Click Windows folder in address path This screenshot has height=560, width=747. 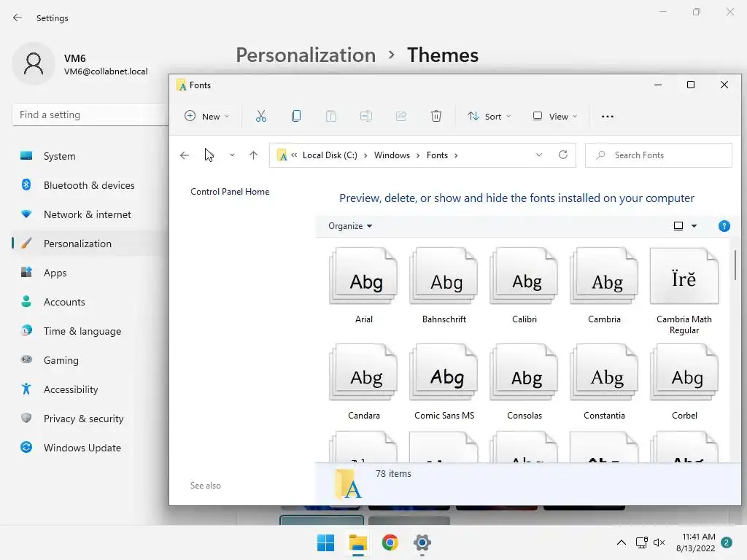coord(392,155)
